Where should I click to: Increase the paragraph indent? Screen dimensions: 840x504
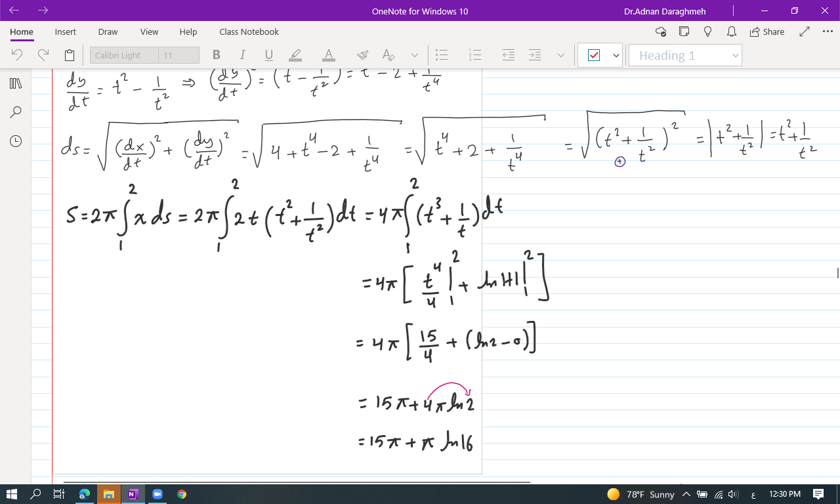[535, 55]
